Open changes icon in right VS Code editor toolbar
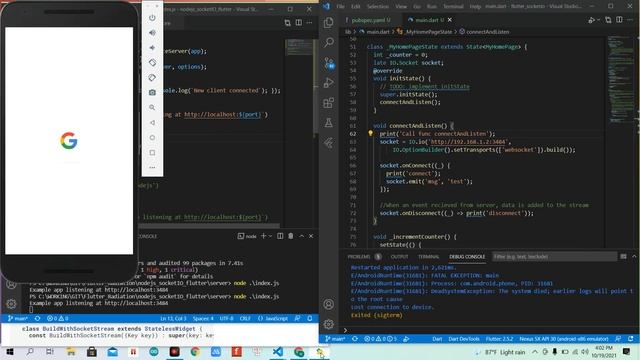This screenshot has height=360, width=640. (x=608, y=20)
